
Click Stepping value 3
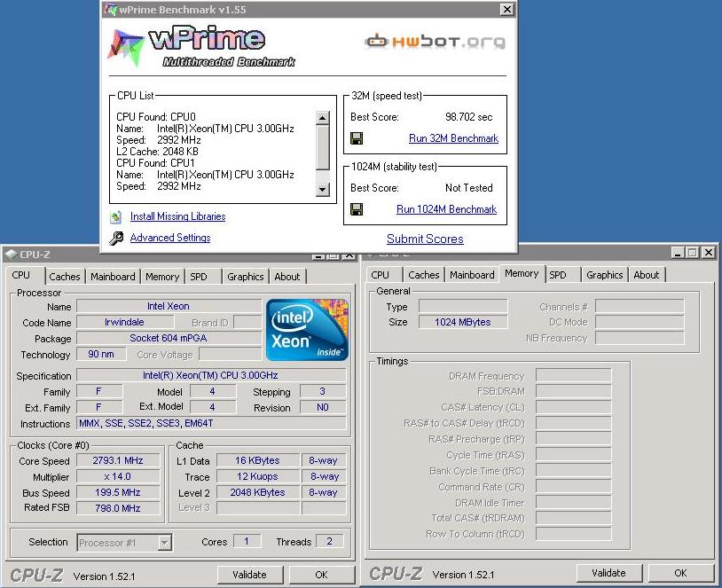tap(323, 391)
